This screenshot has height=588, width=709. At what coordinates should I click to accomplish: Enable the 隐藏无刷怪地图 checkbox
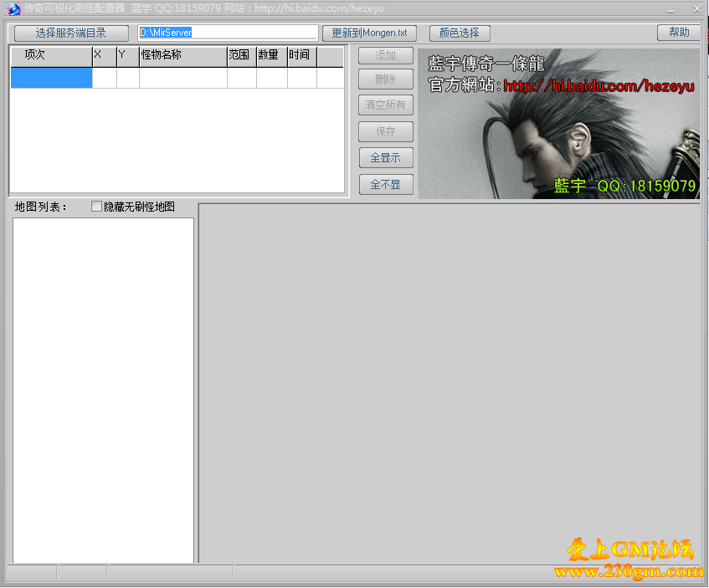(96, 207)
